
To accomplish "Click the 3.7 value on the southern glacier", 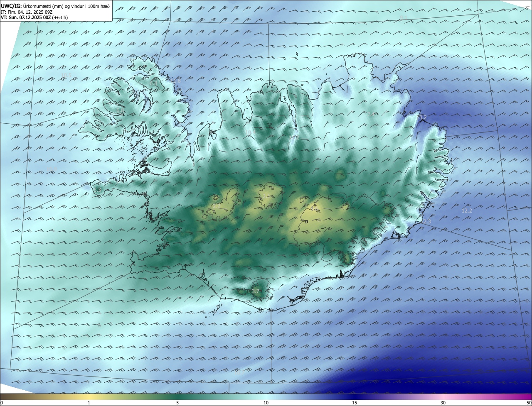I will [x=256, y=291].
